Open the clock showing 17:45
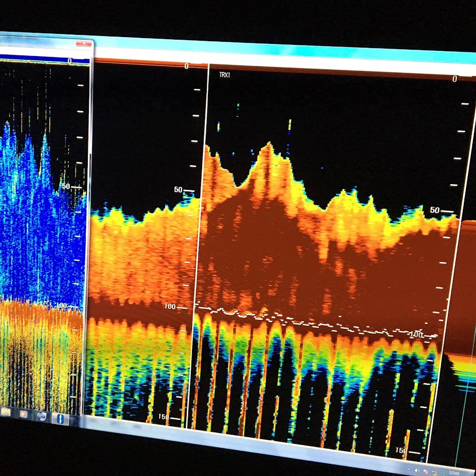 click(x=454, y=473)
